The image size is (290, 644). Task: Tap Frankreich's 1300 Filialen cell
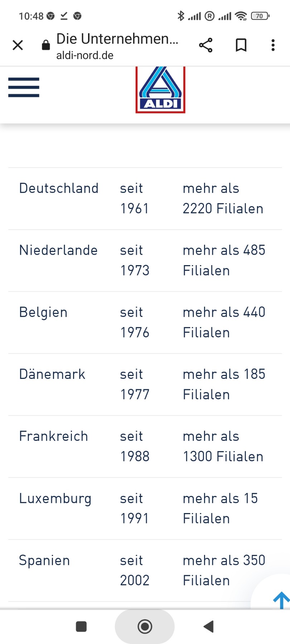(223, 447)
